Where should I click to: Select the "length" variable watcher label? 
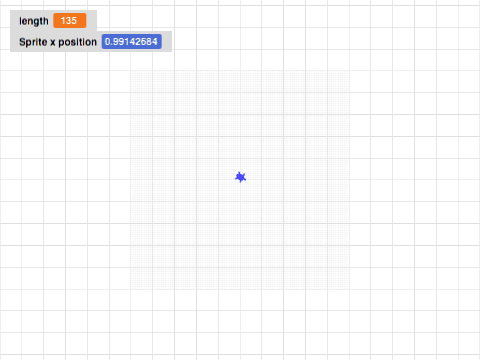34,21
